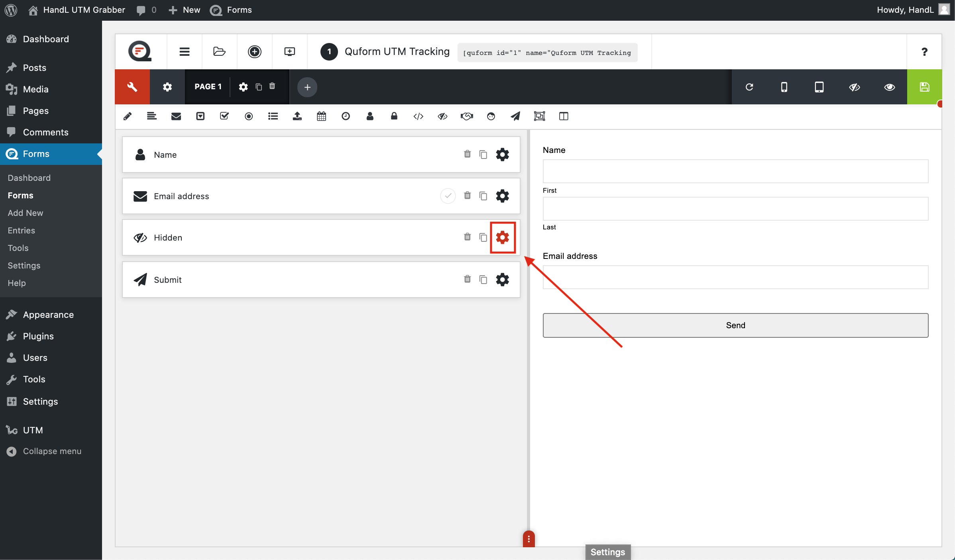Focus the Email address preview field
Image resolution: width=955 pixels, height=560 pixels.
click(x=735, y=277)
